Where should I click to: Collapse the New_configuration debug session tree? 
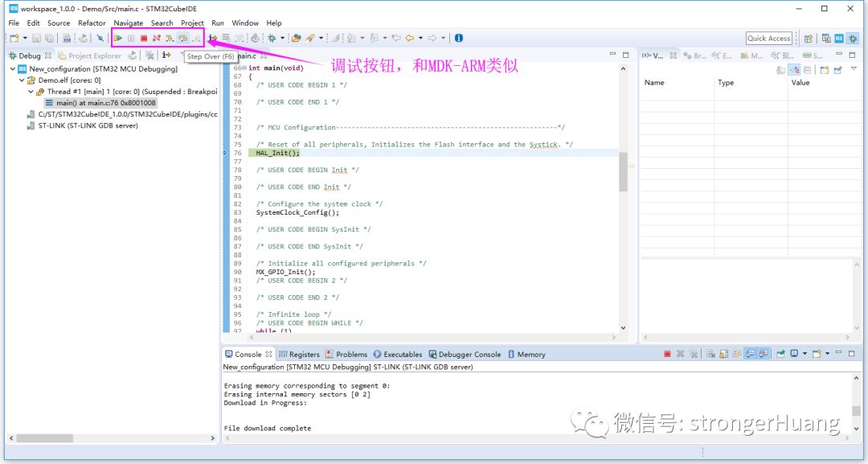coord(13,68)
